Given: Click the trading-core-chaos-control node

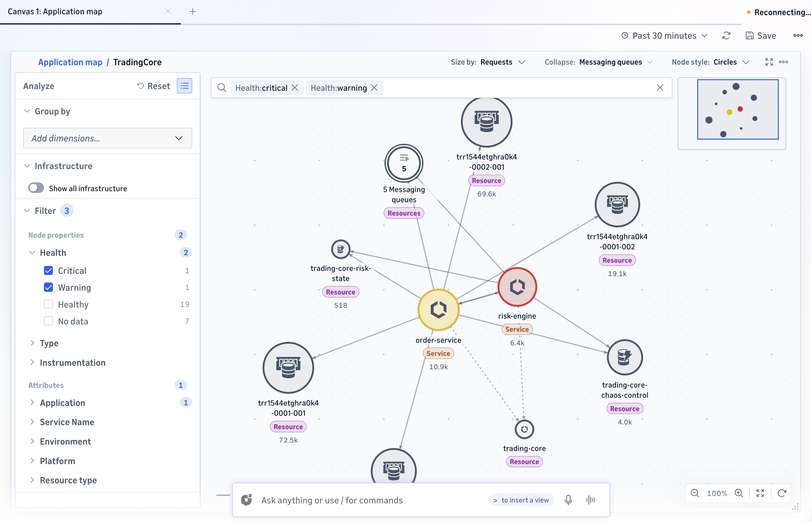Looking at the screenshot, I should coord(625,357).
